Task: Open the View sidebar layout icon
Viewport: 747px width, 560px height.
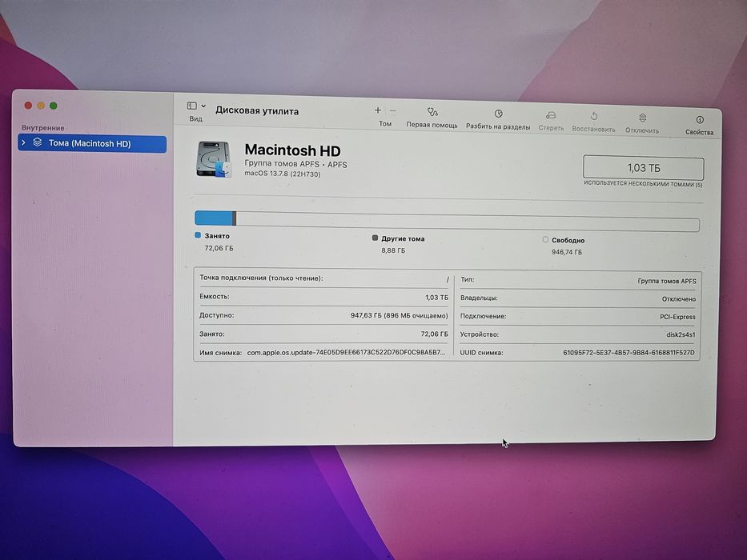Action: [x=191, y=106]
